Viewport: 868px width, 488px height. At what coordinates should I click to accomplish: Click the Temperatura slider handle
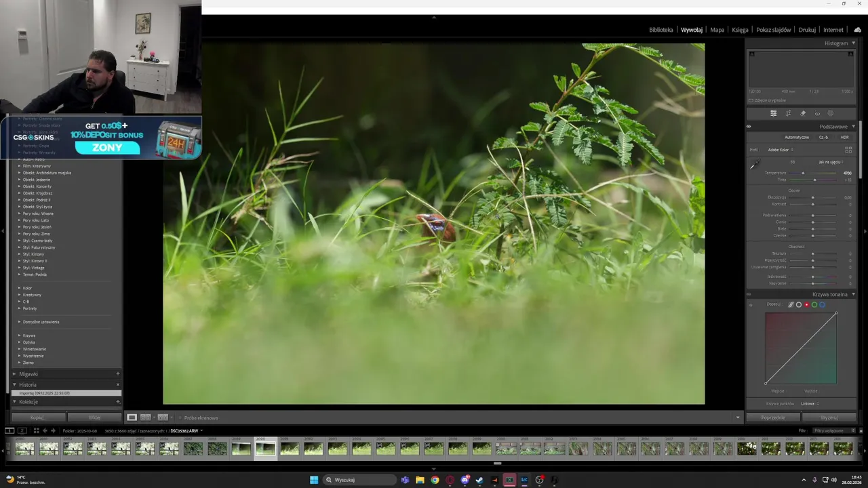(x=803, y=173)
